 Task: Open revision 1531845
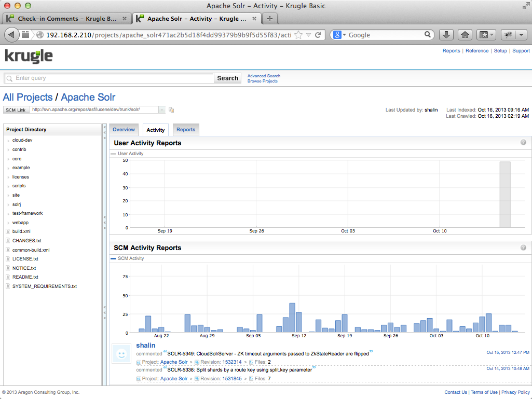click(232, 379)
